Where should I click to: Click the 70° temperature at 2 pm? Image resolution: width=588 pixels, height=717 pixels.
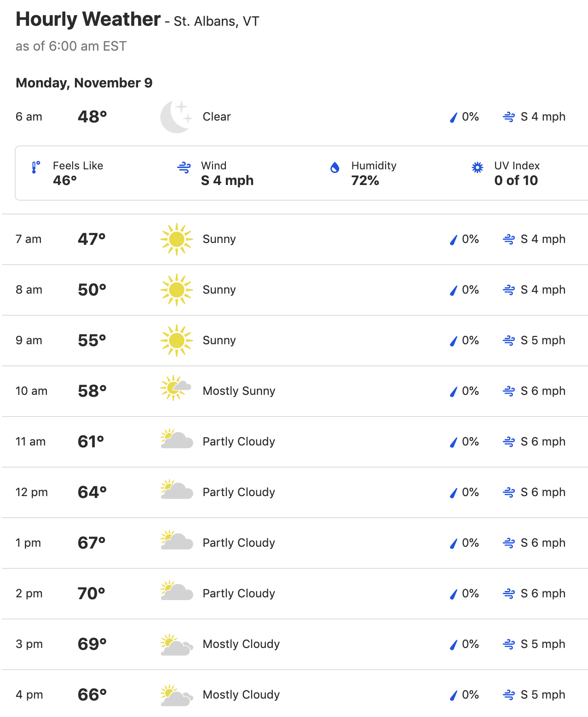(x=92, y=594)
